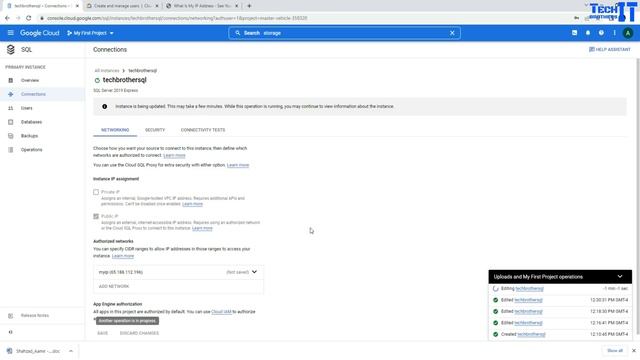Click the page vertical scrollbar
The width and height of the screenshot is (640, 360).
638,196
